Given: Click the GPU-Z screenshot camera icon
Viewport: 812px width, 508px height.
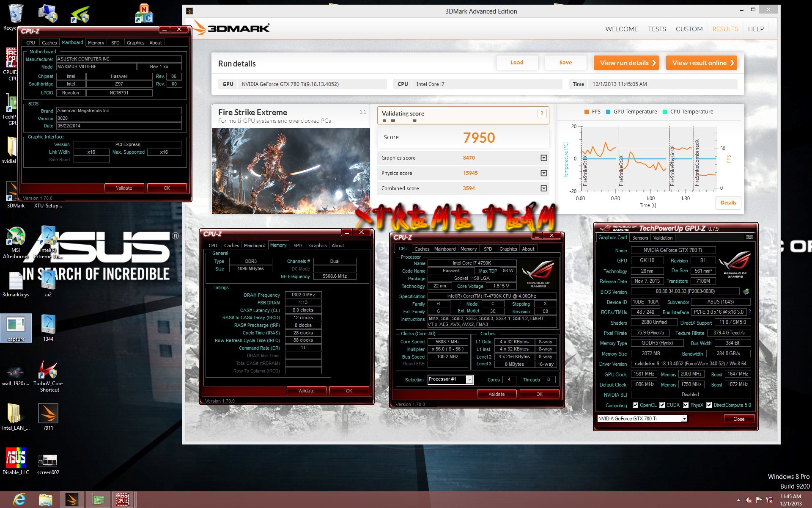Looking at the screenshot, I should 750,237.
